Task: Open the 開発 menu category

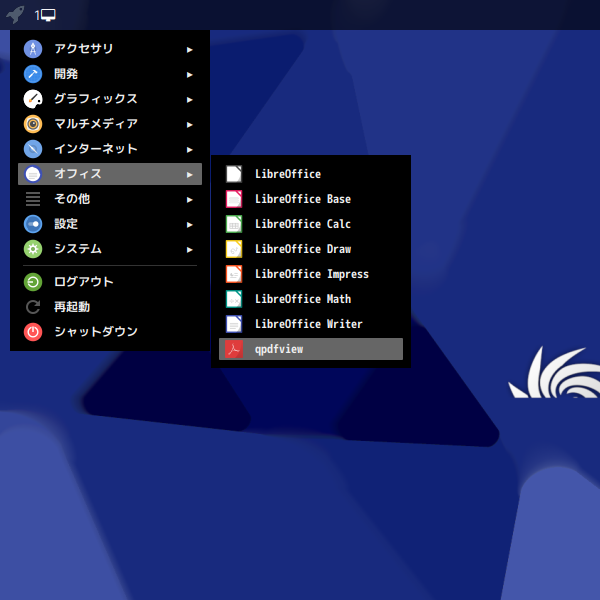Action: (x=110, y=74)
